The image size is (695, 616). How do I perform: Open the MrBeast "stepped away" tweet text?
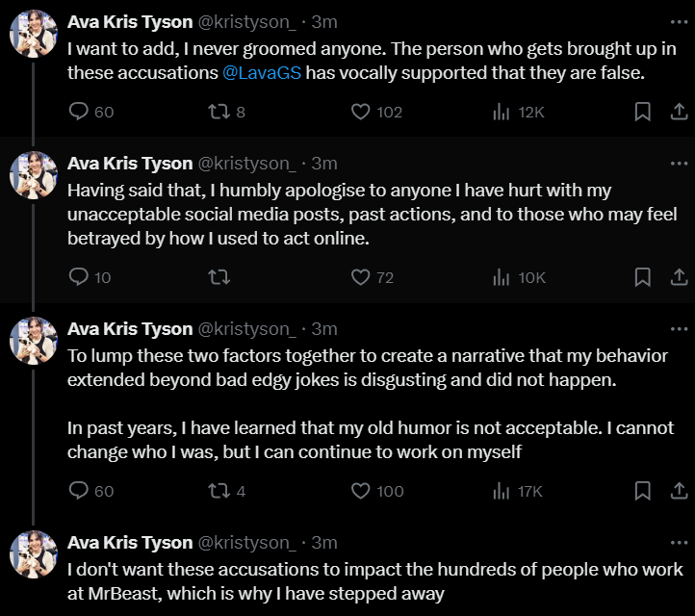(x=375, y=580)
